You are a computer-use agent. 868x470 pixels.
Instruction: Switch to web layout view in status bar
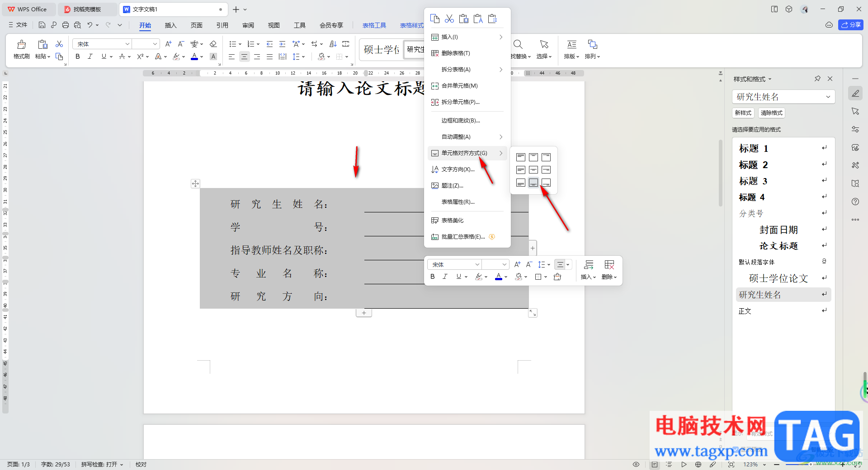tap(698, 464)
